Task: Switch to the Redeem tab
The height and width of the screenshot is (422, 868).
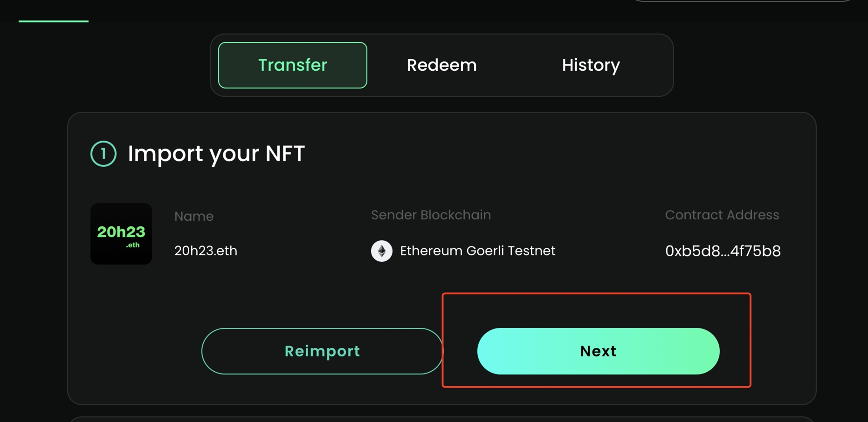Action: tap(441, 65)
